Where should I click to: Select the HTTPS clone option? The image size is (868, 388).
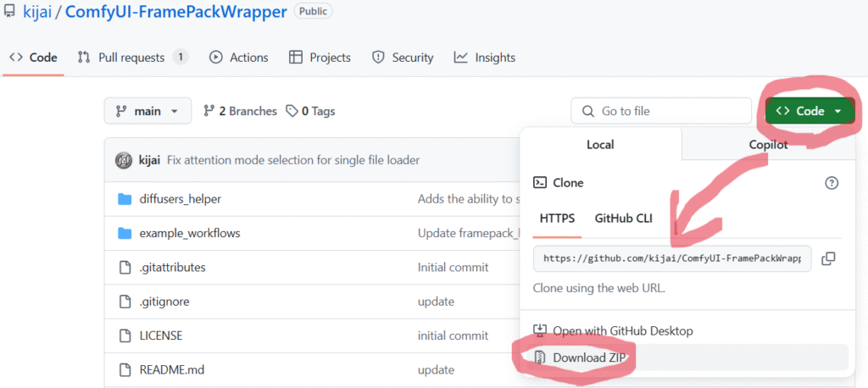click(557, 218)
